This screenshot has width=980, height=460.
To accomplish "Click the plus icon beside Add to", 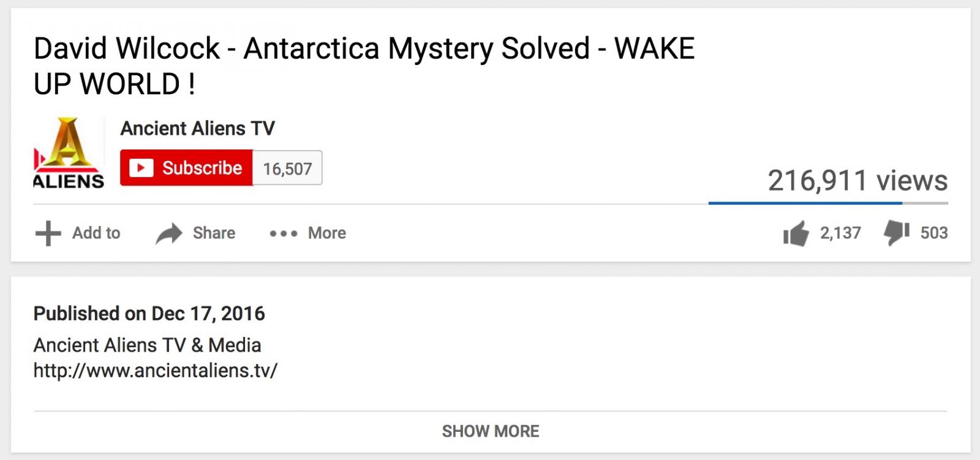I will coord(48,233).
